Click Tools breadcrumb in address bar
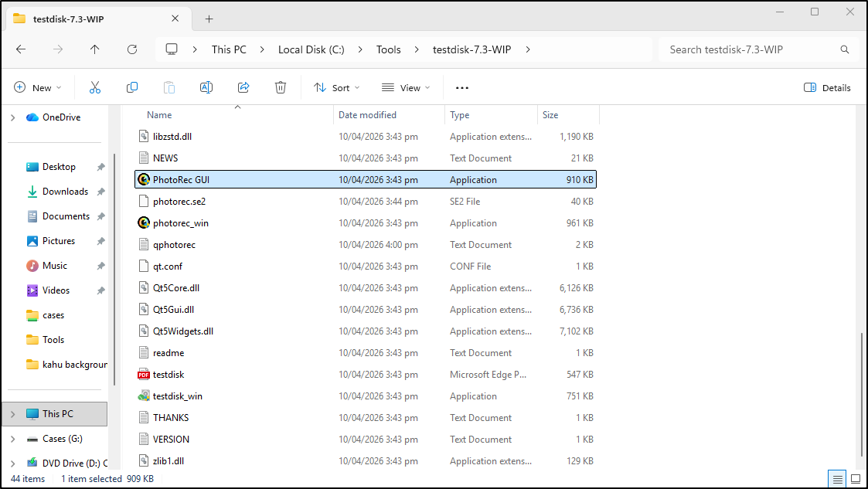This screenshot has width=868, height=489. (x=388, y=49)
